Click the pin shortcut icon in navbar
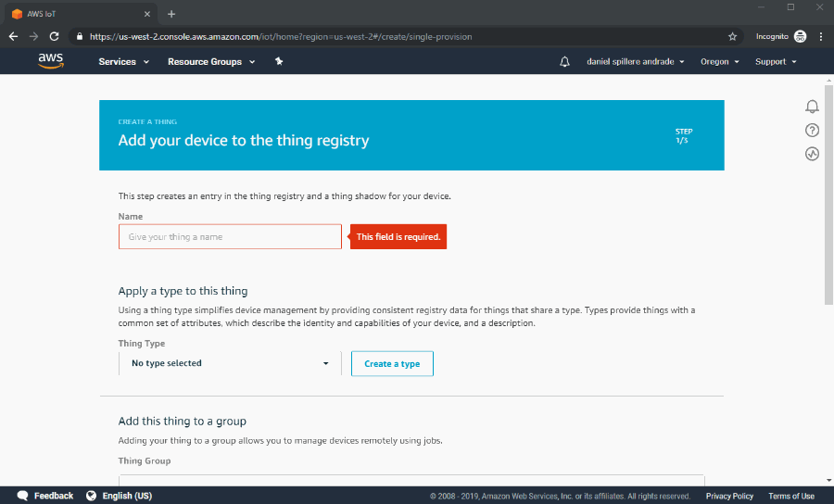The height and width of the screenshot is (504, 834). click(279, 62)
